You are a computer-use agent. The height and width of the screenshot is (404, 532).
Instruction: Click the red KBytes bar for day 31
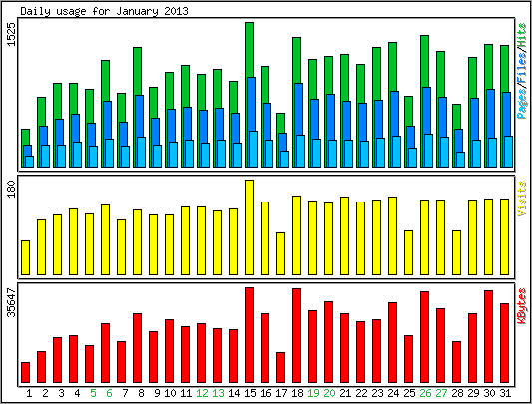[x=504, y=343]
